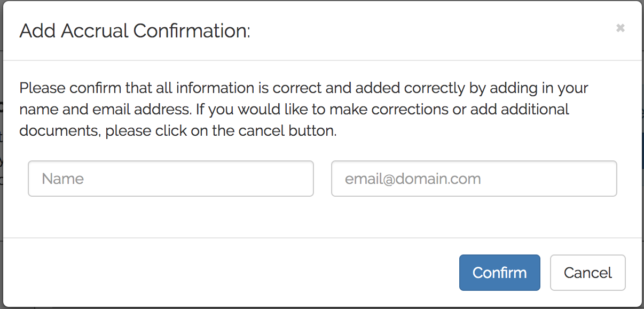
Task: Click the Name input field
Action: [170, 179]
